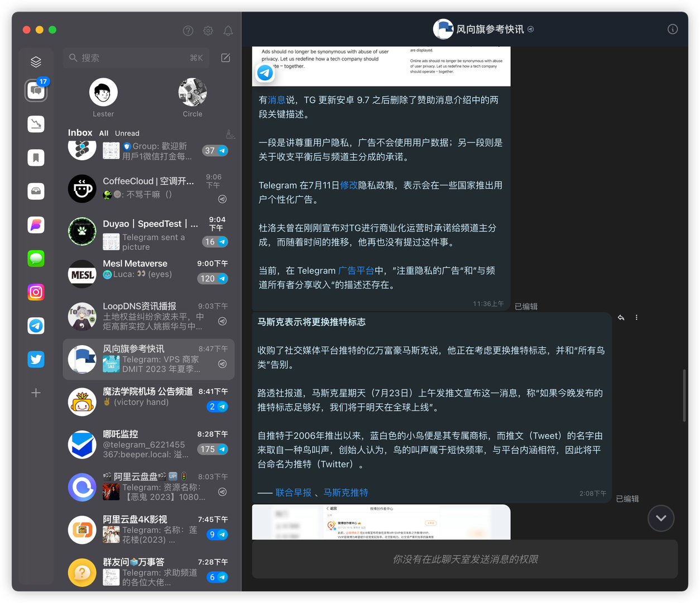
Task: Open settings with the gear icon
Action: [x=208, y=31]
